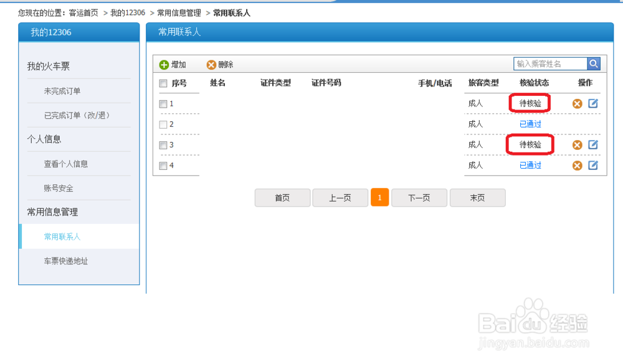Image resolution: width=623 pixels, height=364 pixels.
Task: Delete contact in row 4 via orange X
Action: click(578, 166)
